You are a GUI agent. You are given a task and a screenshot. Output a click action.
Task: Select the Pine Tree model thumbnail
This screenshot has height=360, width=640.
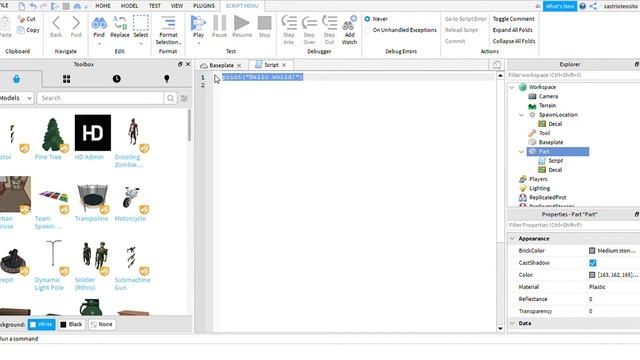[x=52, y=133]
